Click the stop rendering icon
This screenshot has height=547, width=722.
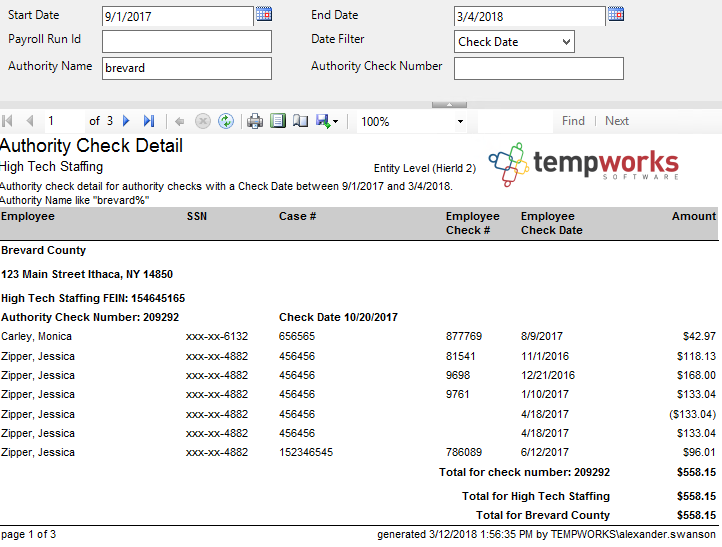(x=203, y=121)
